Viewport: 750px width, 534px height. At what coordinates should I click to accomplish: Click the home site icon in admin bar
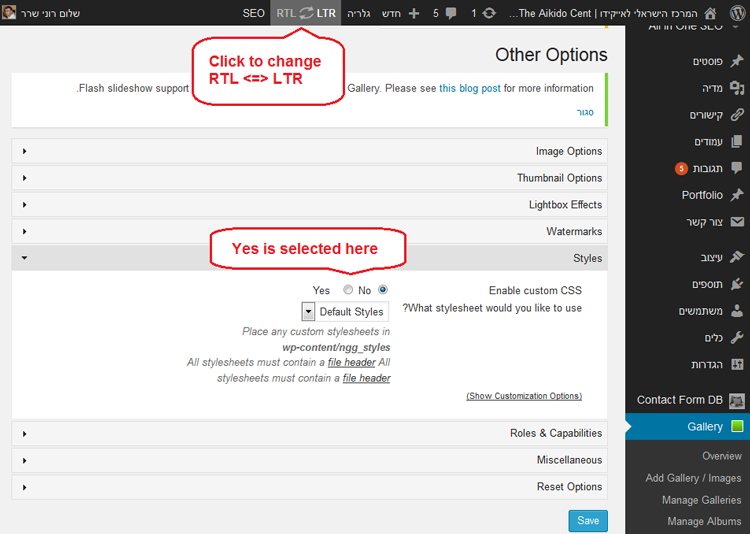tap(710, 13)
